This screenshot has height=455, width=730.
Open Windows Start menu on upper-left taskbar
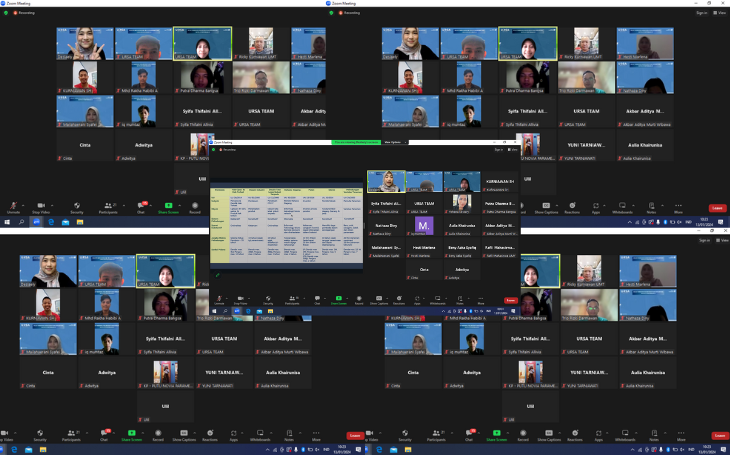tap(5, 222)
